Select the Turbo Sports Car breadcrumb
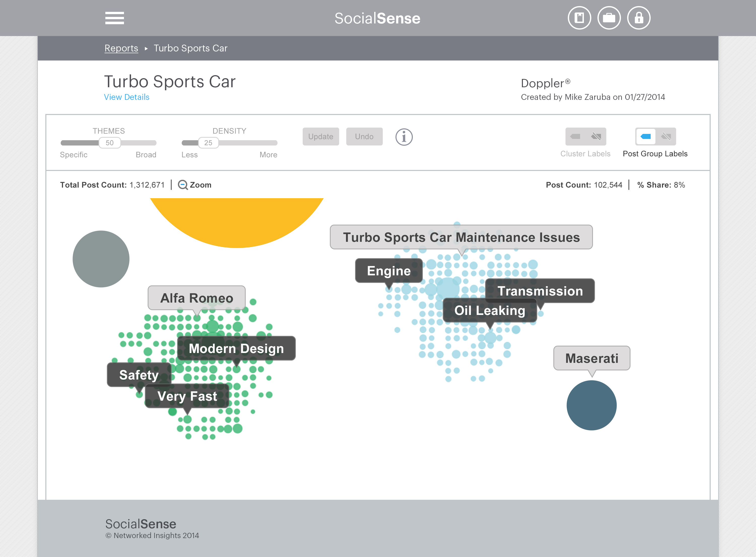 tap(191, 48)
